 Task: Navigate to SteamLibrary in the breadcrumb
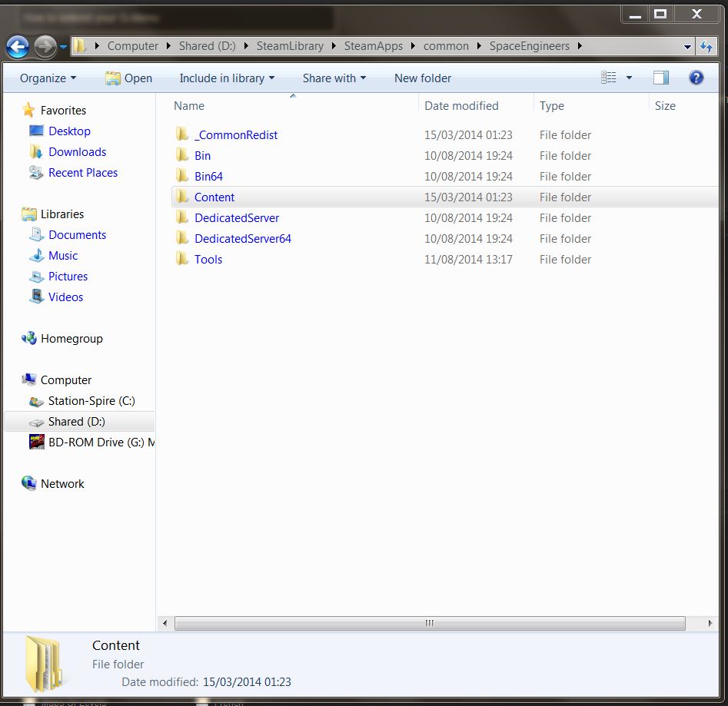click(290, 46)
